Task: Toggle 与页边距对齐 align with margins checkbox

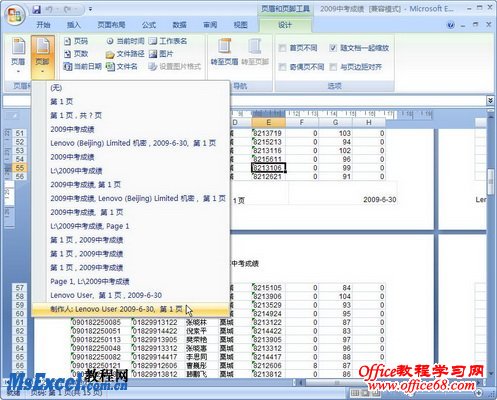Action: [333, 67]
